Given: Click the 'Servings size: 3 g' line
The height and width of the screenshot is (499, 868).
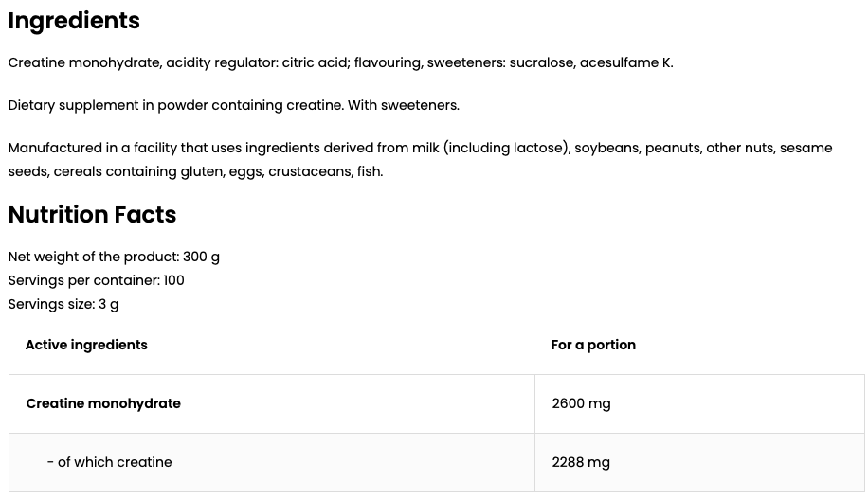Looking at the screenshot, I should click(x=63, y=304).
